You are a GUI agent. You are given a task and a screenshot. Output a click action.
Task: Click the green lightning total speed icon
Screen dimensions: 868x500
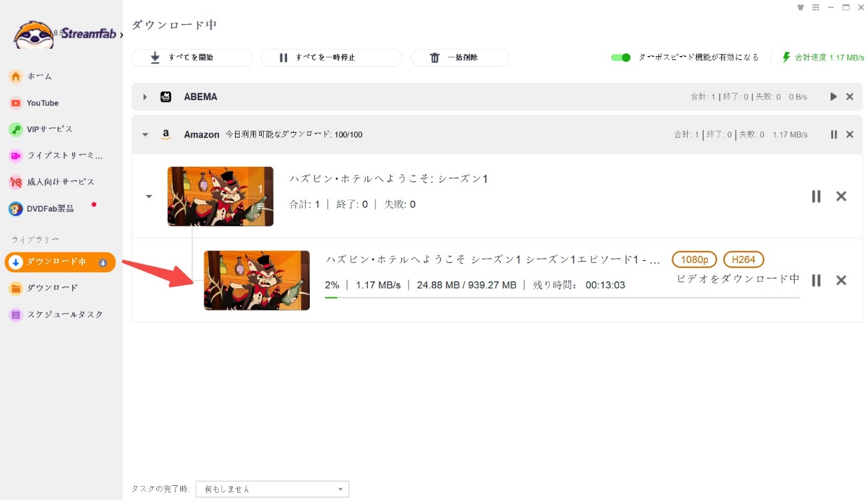pos(787,57)
